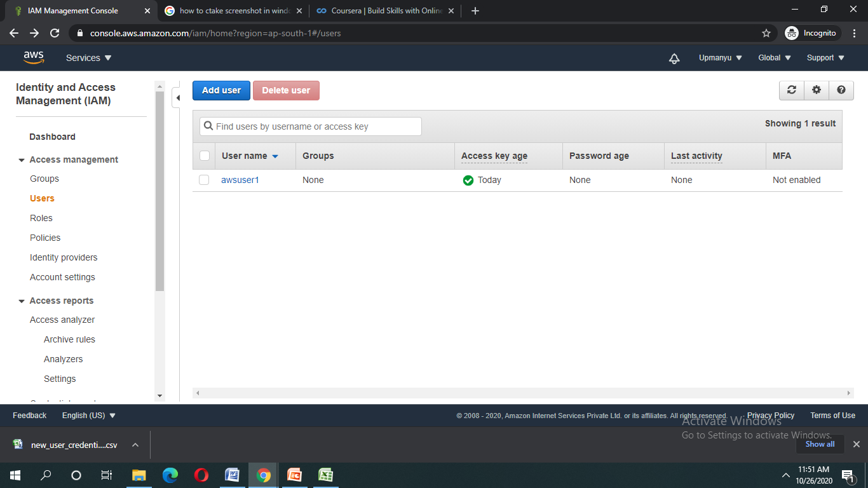This screenshot has height=488, width=868.
Task: Refresh the users list
Action: pyautogui.click(x=792, y=90)
